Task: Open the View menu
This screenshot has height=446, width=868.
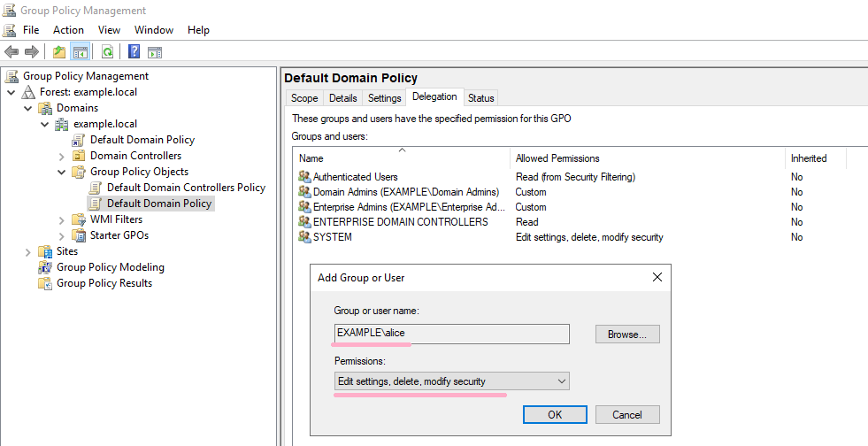Action: pos(109,30)
